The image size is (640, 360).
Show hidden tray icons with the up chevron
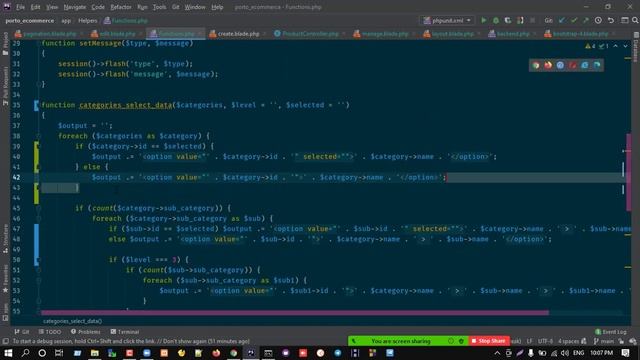click(x=497, y=353)
